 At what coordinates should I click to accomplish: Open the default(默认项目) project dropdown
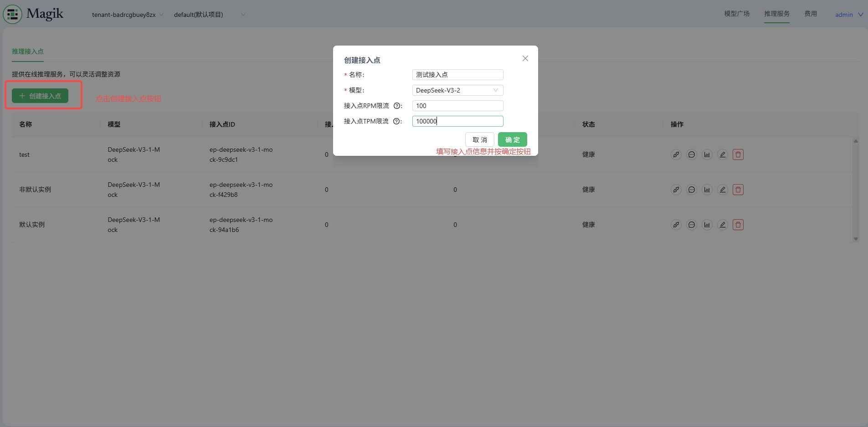[209, 15]
